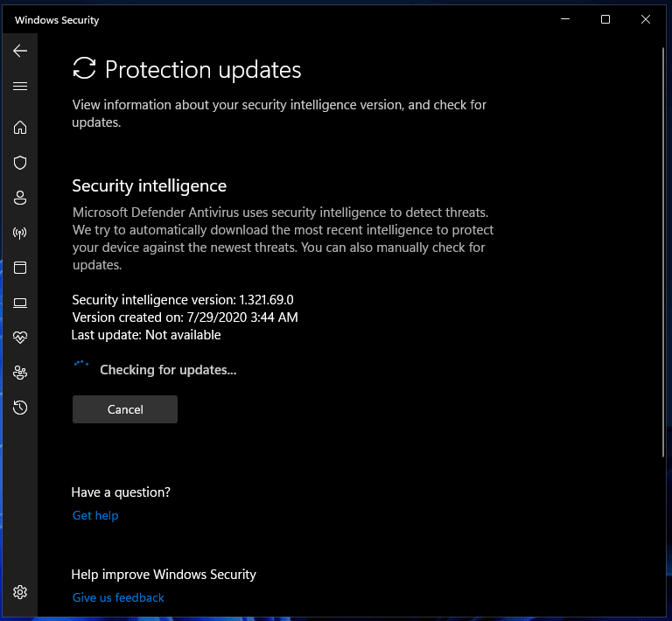This screenshot has width=672, height=621.
Task: Click the 'Windows Security' window title
Action: (57, 20)
